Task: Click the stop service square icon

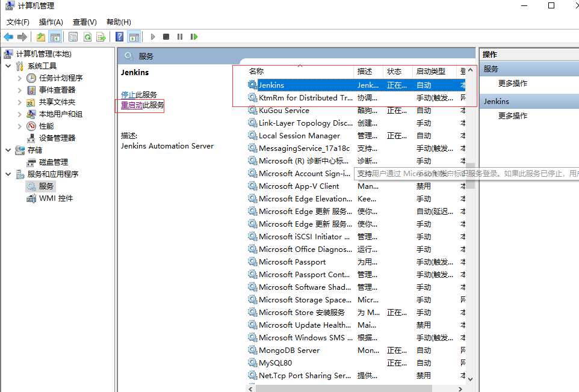Action: [x=166, y=37]
